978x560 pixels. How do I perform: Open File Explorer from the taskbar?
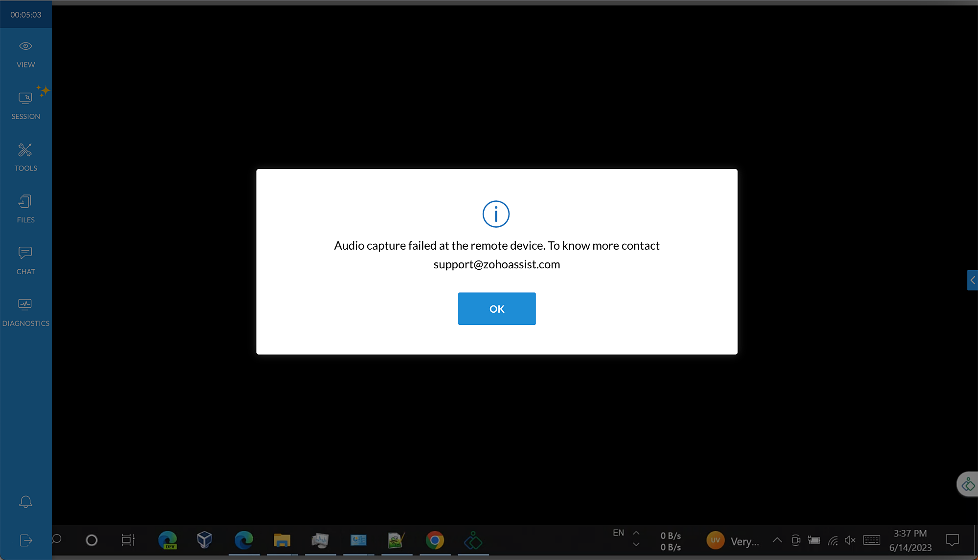282,540
